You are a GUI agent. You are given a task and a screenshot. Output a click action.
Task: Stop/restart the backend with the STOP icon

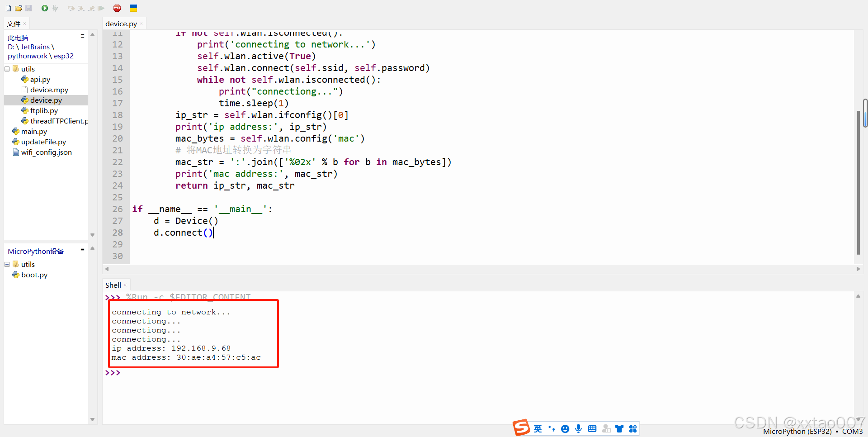(117, 8)
